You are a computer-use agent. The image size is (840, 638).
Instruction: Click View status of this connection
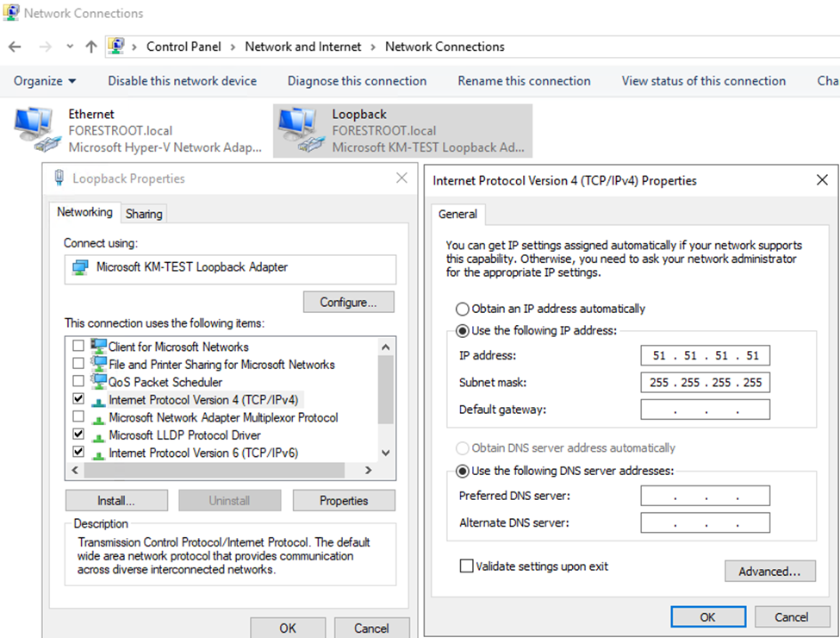[703, 81]
